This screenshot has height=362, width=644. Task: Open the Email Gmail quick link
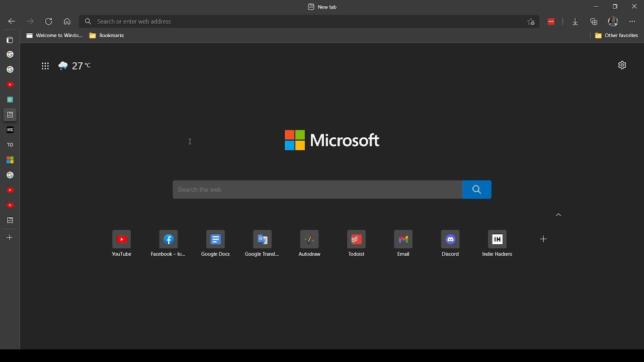(404, 244)
